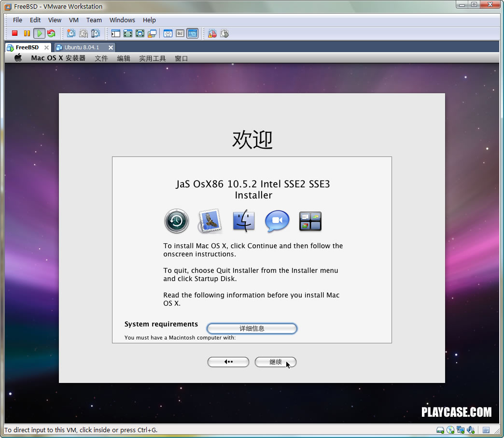The width and height of the screenshot is (504, 438).
Task: Click the record icon with warning
Action: click(x=212, y=33)
